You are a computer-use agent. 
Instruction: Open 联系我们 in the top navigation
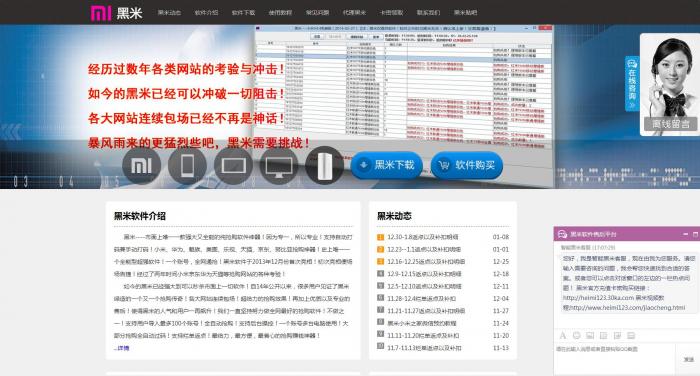tap(429, 13)
